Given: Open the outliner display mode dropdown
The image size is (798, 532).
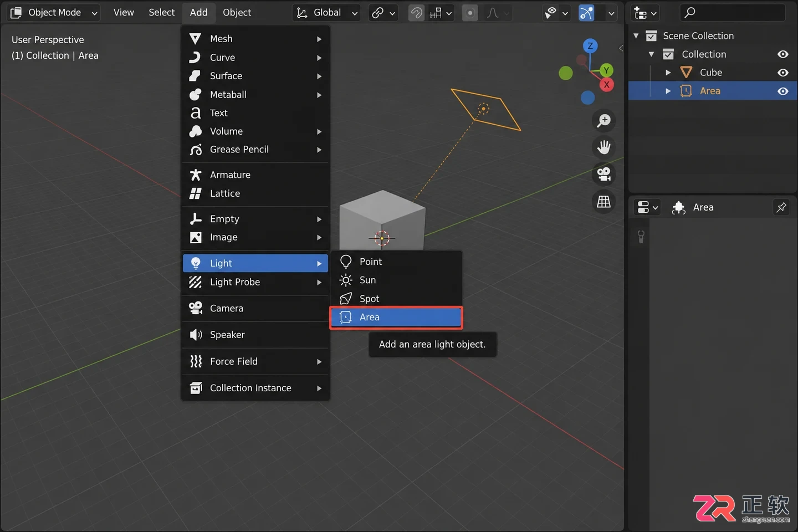Looking at the screenshot, I should click(645, 12).
